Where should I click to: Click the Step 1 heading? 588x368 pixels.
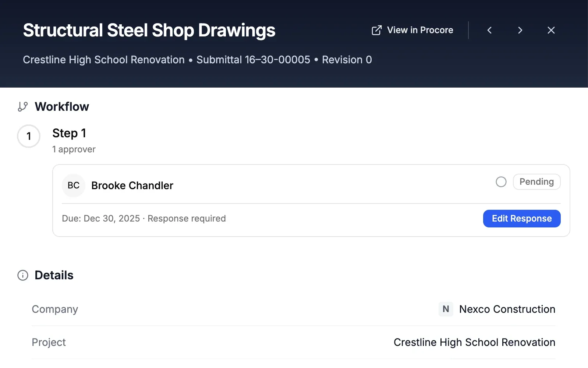coord(69,133)
